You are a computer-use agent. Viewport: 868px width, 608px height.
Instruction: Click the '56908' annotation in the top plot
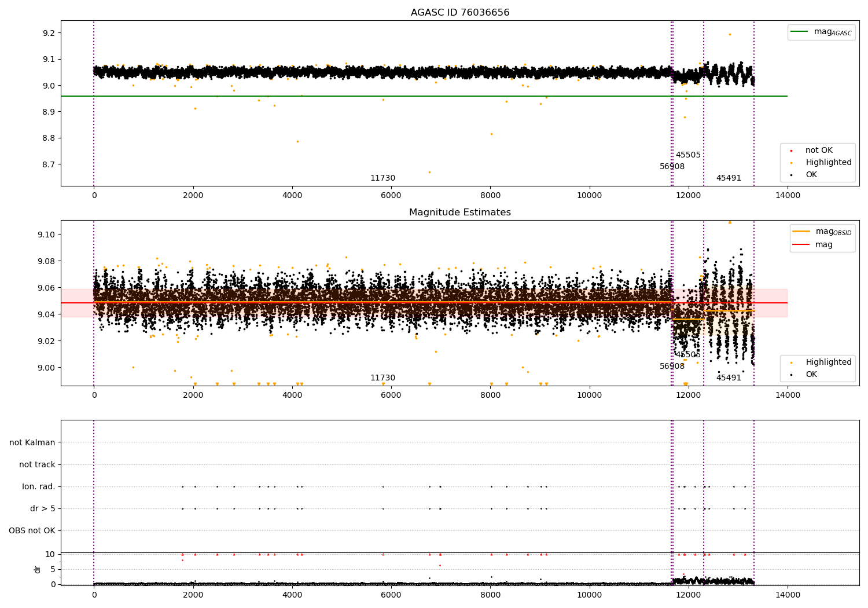[672, 166]
